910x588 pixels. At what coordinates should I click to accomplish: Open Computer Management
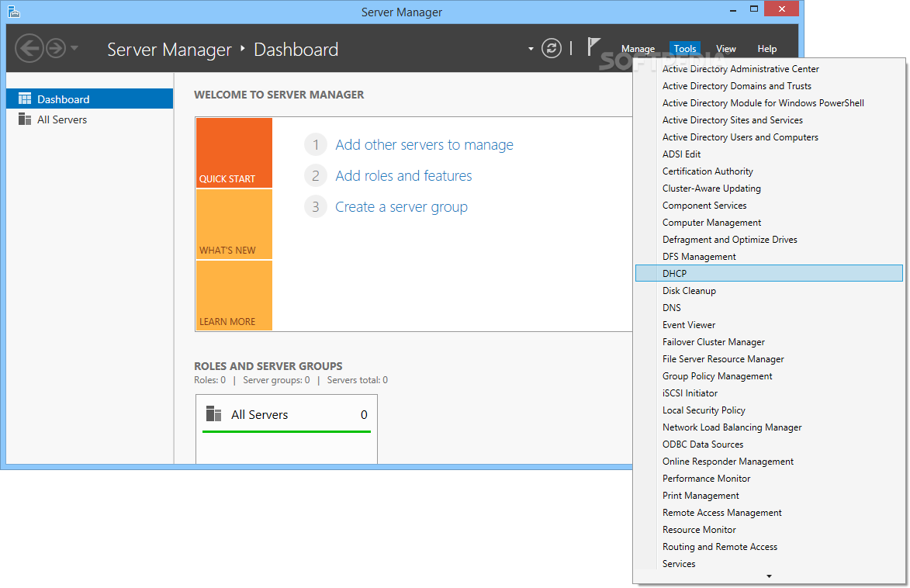(x=769, y=223)
